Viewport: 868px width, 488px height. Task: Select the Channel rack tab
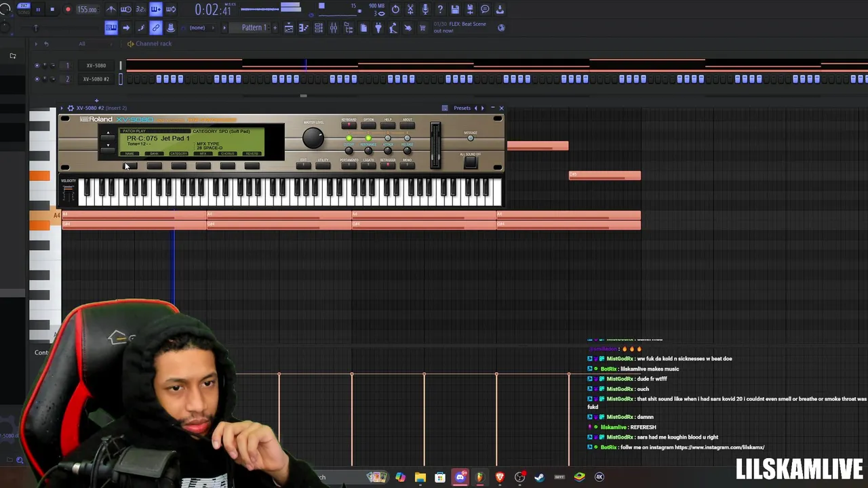(153, 43)
